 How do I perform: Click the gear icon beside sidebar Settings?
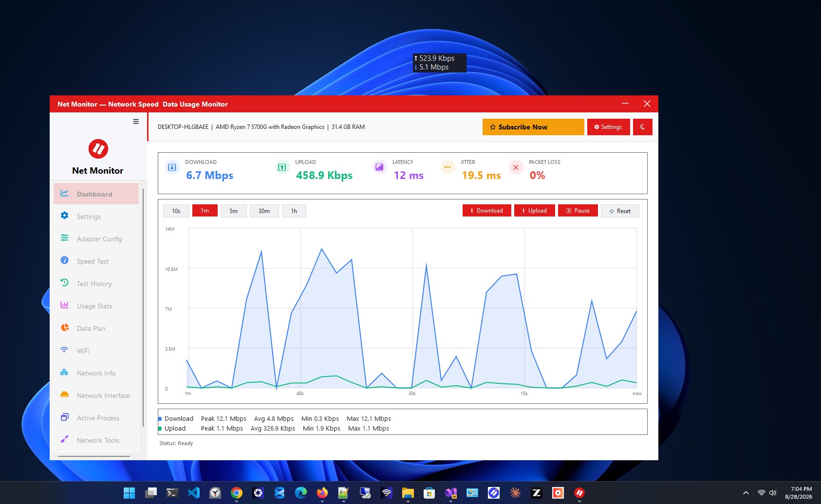coord(64,216)
